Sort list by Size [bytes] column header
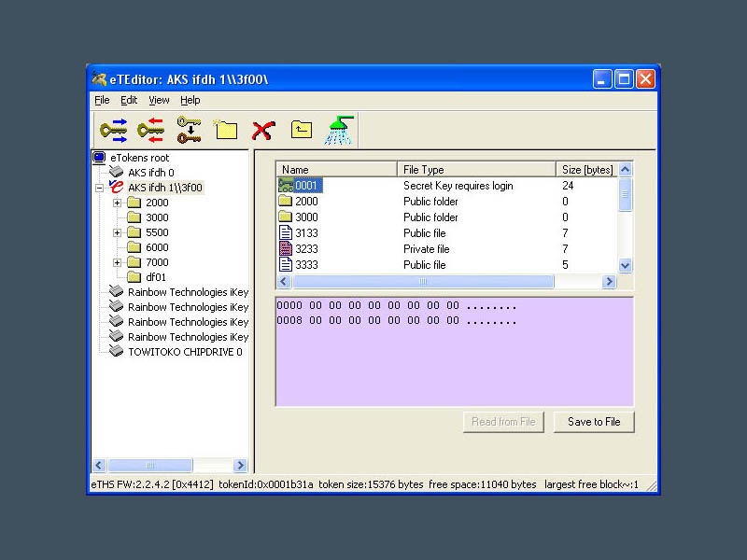747x560 pixels. point(586,170)
